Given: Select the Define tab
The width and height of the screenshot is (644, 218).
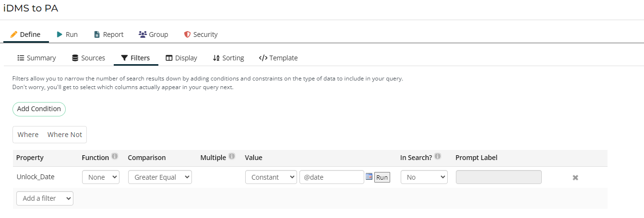Looking at the screenshot, I should click(25, 34).
